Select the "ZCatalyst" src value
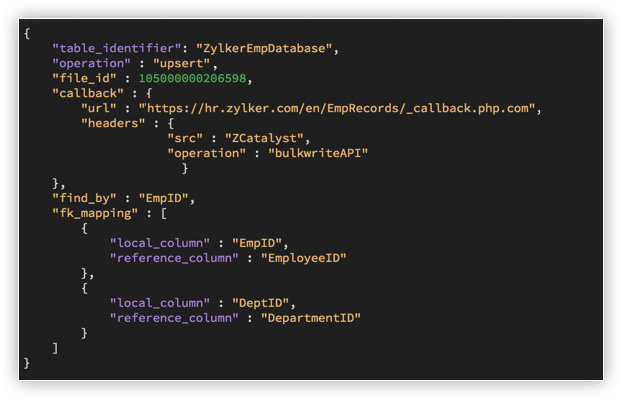622x399 pixels. pyautogui.click(x=264, y=138)
